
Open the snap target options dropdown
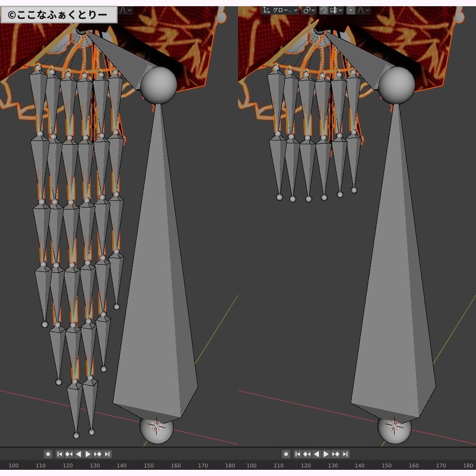pos(336,10)
